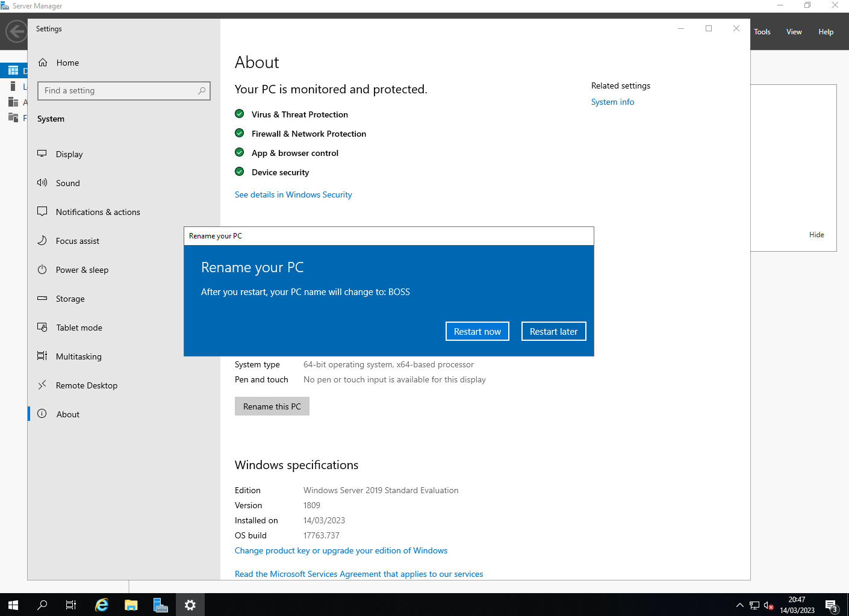Screen dimensions: 849x616
Task: Open Internet Explorer from taskbar
Action: [102, 605]
